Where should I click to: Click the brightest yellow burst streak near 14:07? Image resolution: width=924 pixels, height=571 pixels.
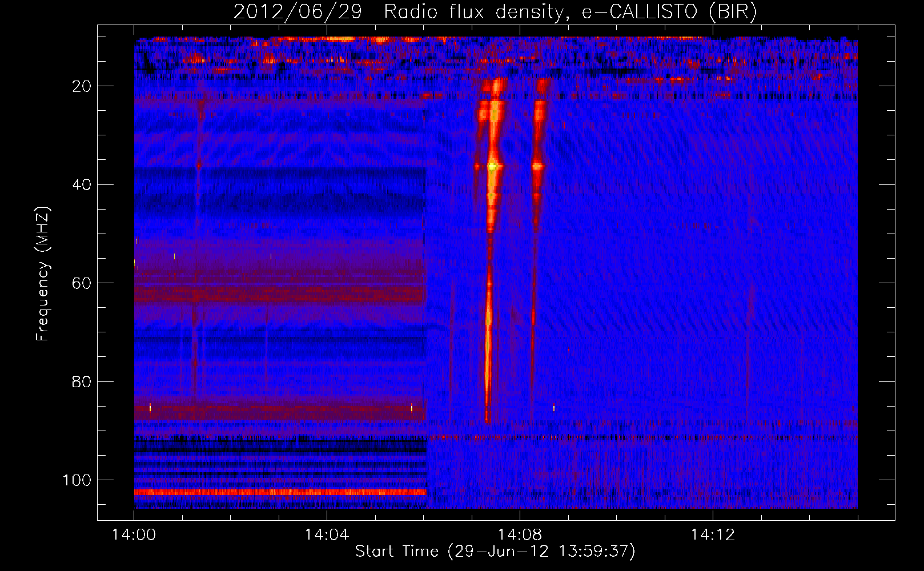pyautogui.click(x=491, y=251)
